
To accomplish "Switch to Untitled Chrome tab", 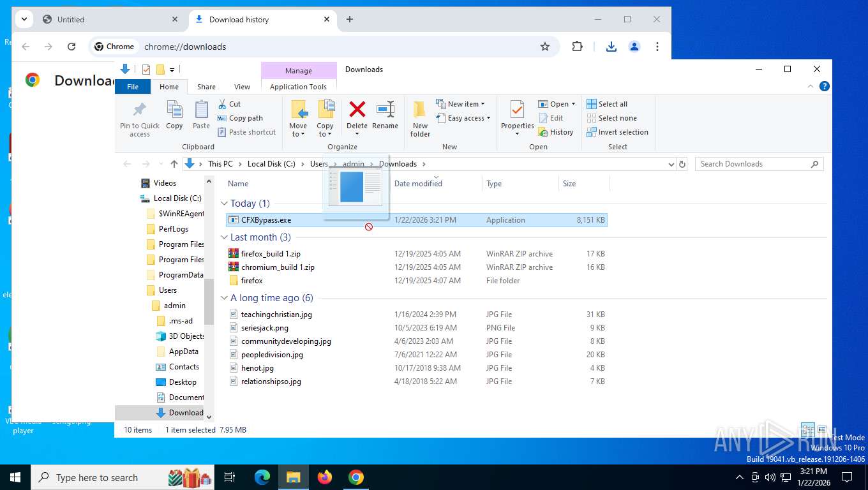I will (x=110, y=19).
